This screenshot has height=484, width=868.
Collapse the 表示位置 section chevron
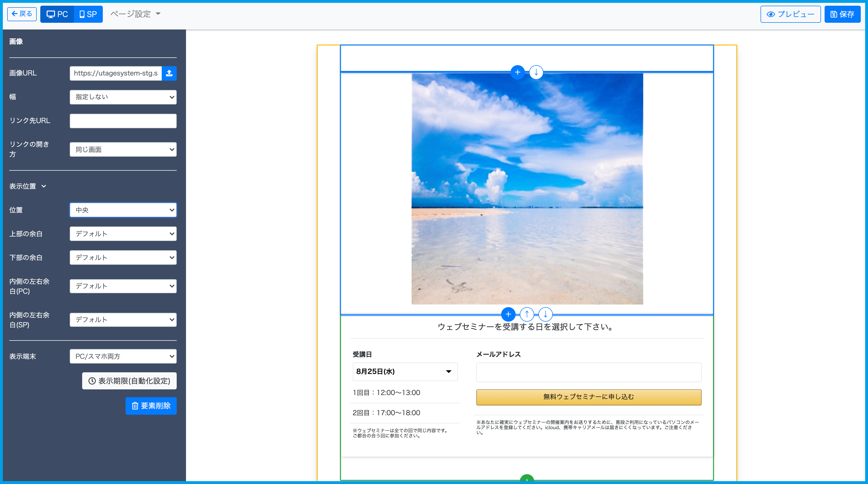pos(43,186)
